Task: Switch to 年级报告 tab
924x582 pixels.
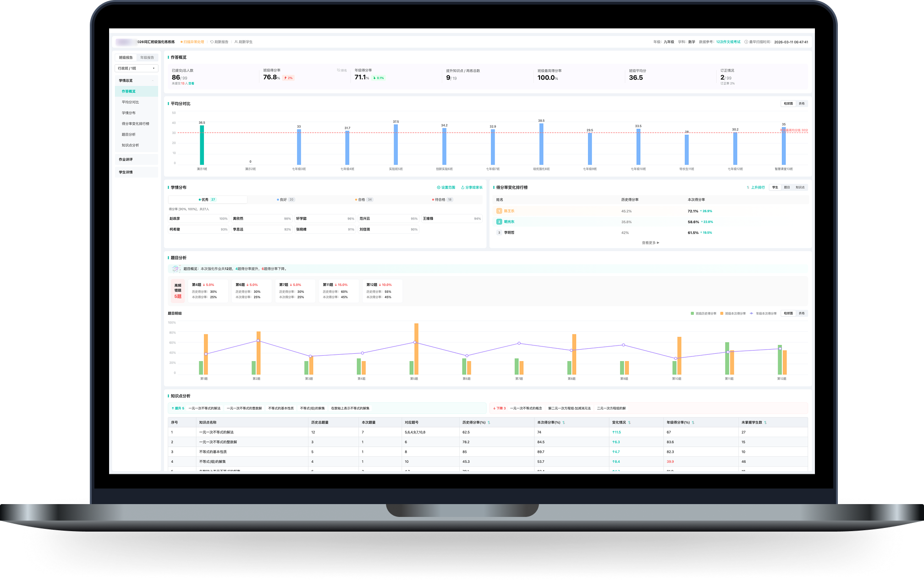Action: point(147,58)
